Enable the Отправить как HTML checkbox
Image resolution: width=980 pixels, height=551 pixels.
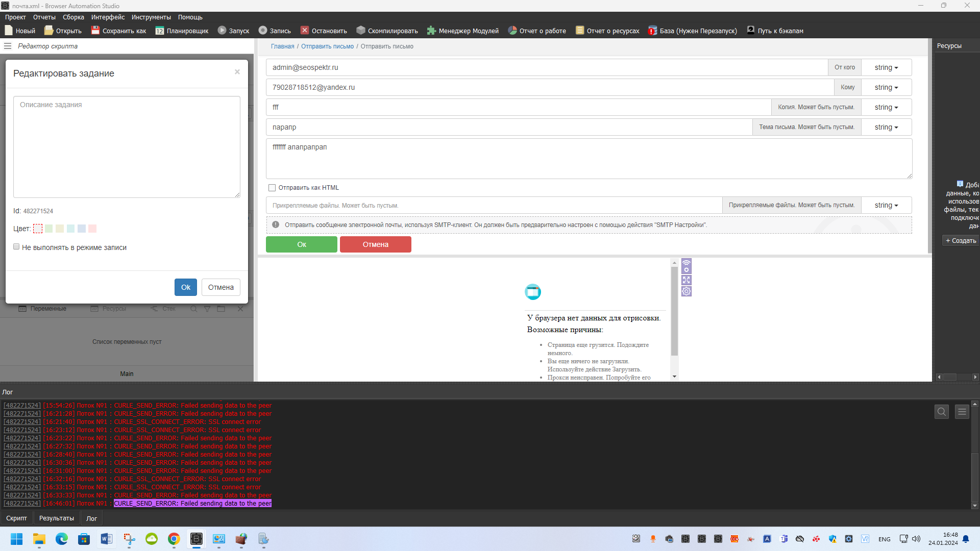point(272,188)
